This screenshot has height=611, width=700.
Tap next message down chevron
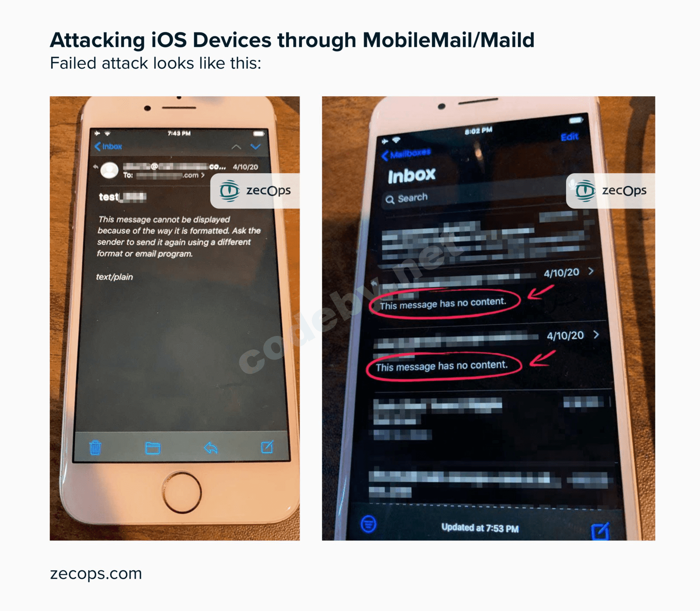(255, 147)
